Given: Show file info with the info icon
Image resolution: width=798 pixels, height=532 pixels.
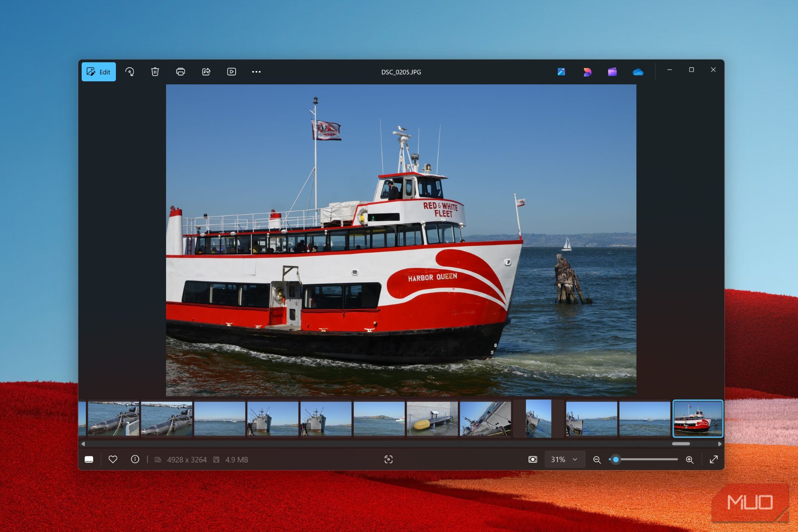Looking at the screenshot, I should point(135,459).
